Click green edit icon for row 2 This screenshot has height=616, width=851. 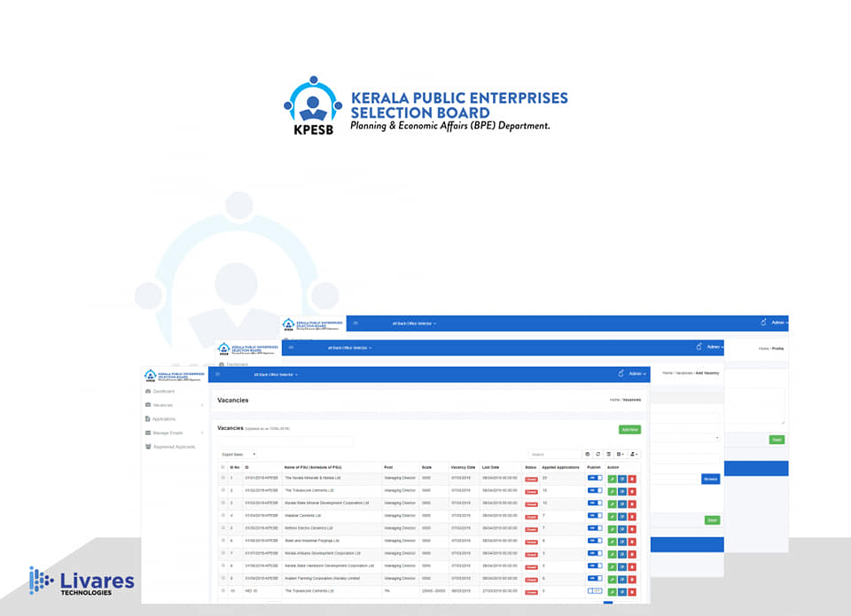coord(613,492)
